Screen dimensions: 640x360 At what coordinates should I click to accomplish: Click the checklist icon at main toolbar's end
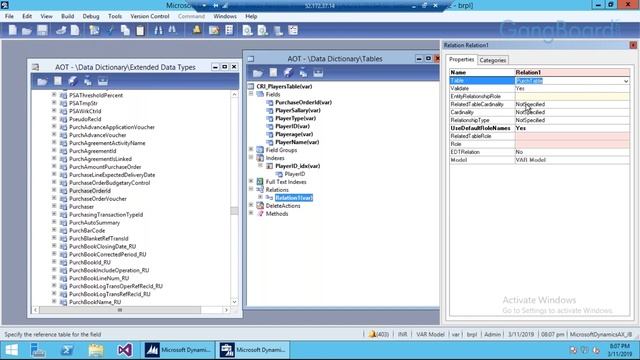coord(293,30)
